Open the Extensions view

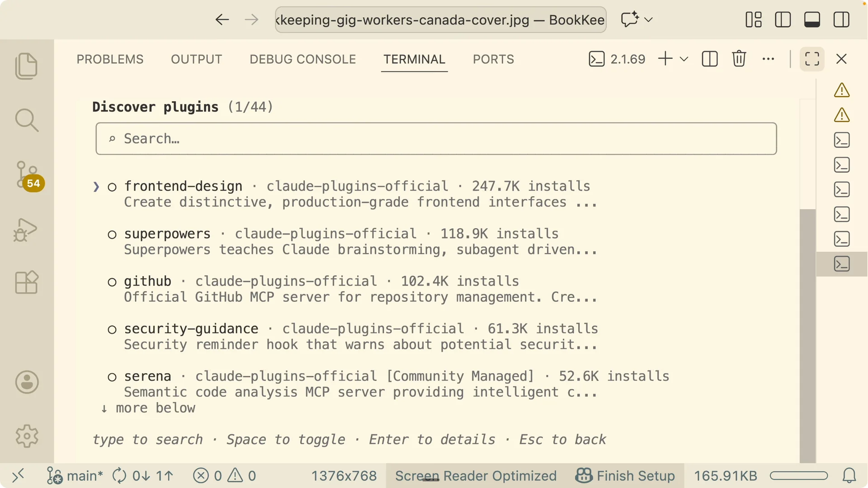26,283
